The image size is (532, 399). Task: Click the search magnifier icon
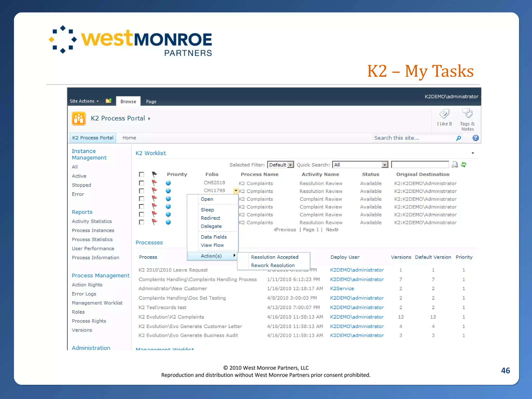pos(458,138)
